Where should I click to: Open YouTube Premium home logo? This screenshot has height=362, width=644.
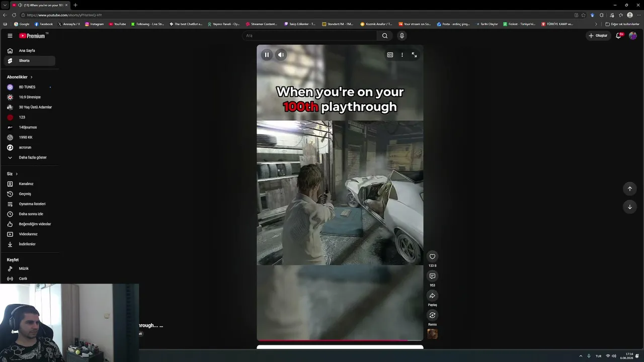tap(33, 36)
